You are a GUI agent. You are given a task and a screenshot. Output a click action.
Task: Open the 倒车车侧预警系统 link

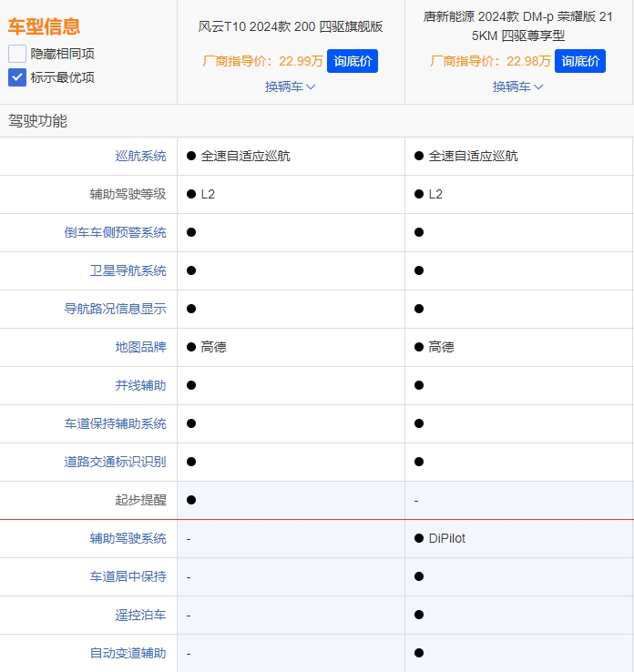coord(116,232)
